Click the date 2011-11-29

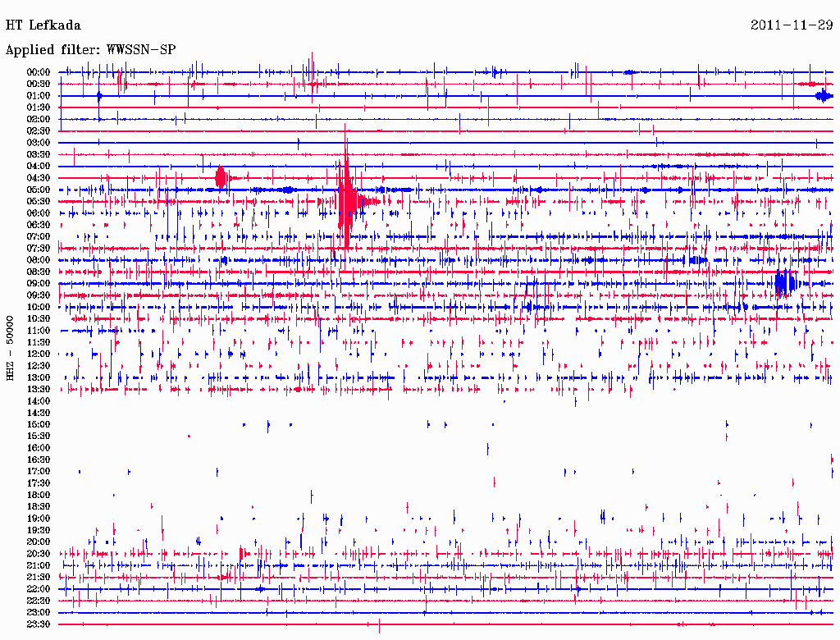tap(792, 25)
